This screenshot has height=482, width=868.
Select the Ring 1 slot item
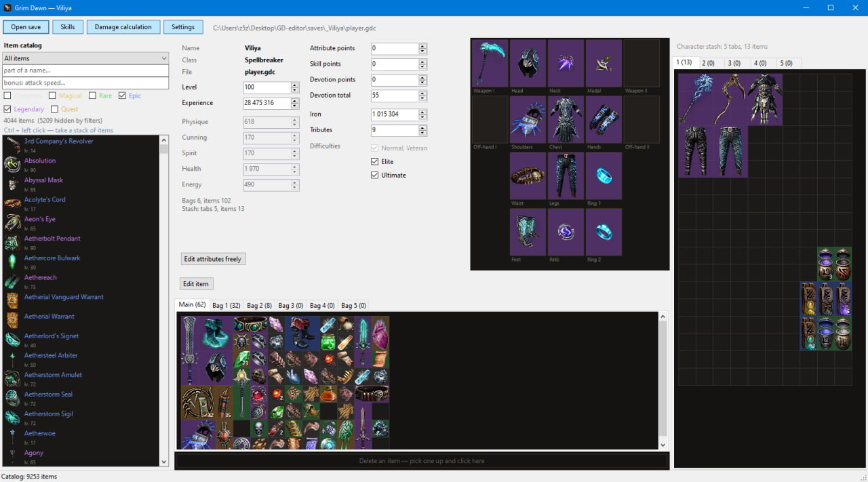604,176
